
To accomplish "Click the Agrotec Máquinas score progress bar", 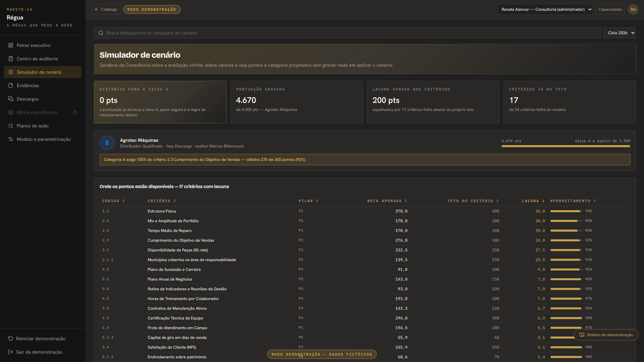I will 566,146.
